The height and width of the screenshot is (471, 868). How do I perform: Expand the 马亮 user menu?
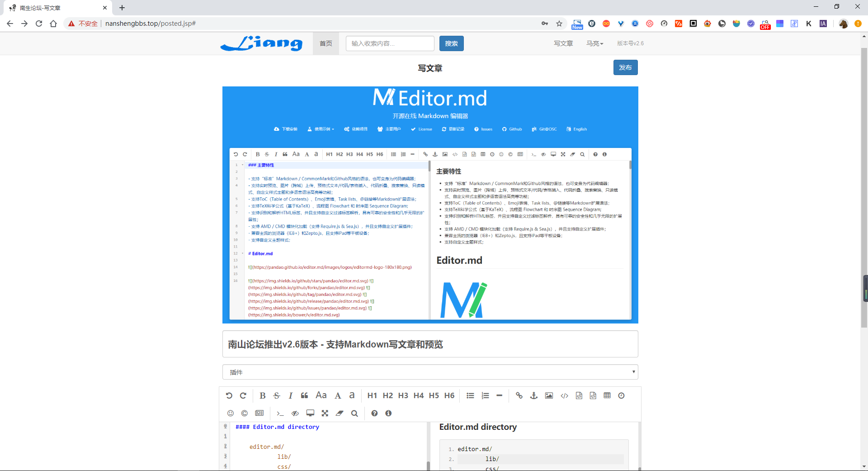coord(595,43)
